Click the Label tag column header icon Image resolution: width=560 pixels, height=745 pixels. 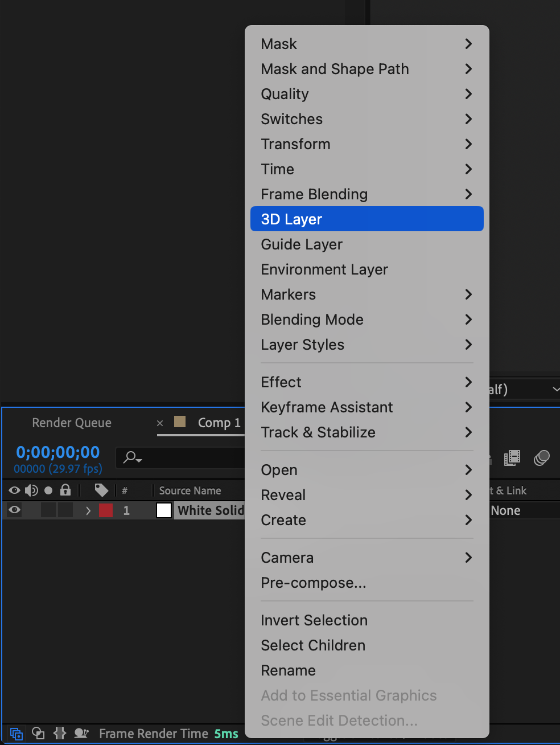tap(101, 490)
